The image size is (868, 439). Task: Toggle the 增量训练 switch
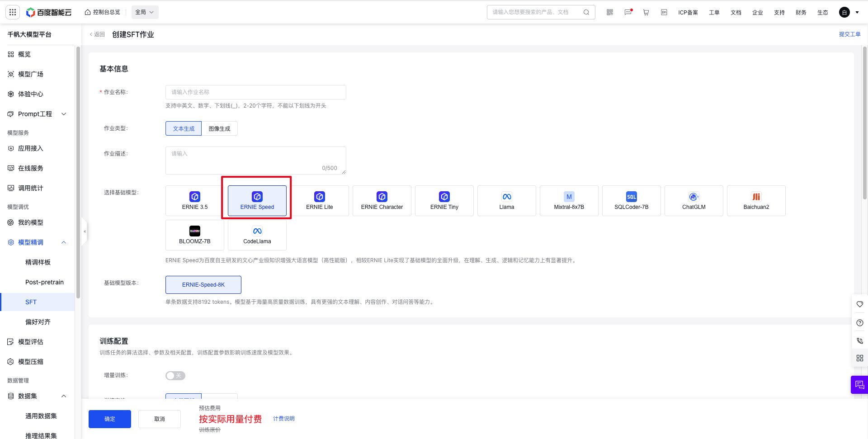(x=175, y=376)
